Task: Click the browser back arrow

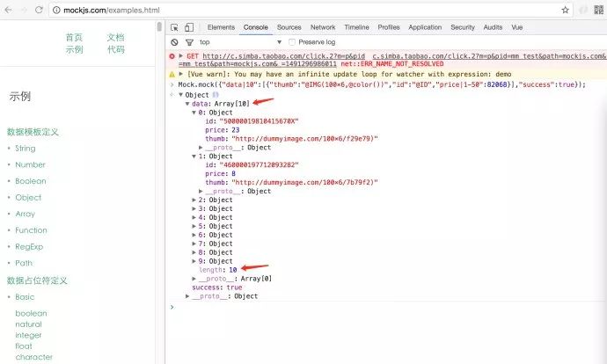Action: click(x=8, y=10)
